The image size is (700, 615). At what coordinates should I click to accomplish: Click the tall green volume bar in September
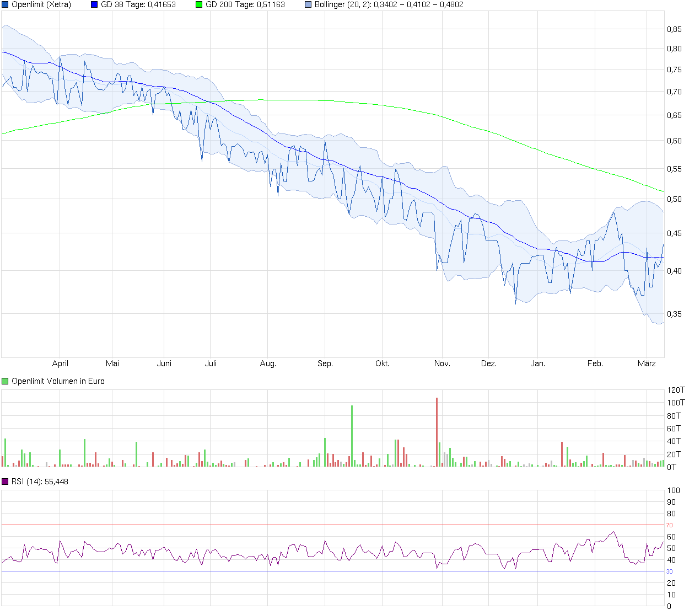tap(352, 436)
